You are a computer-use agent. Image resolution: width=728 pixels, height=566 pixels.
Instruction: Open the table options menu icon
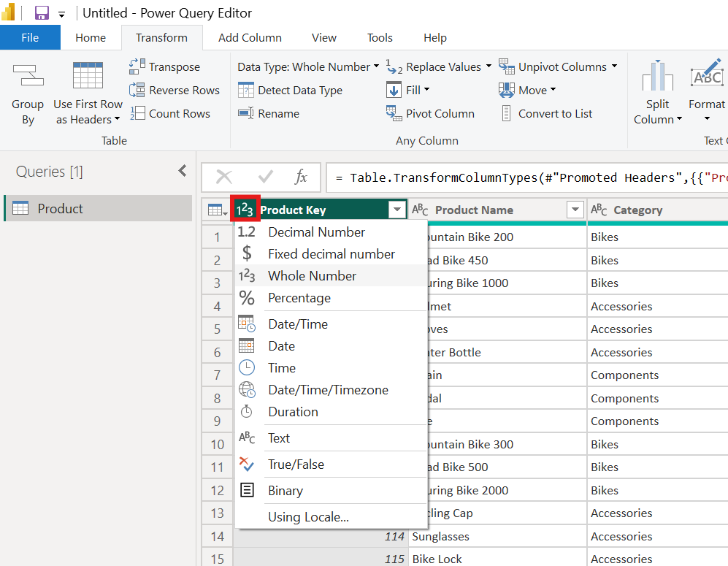(x=218, y=210)
